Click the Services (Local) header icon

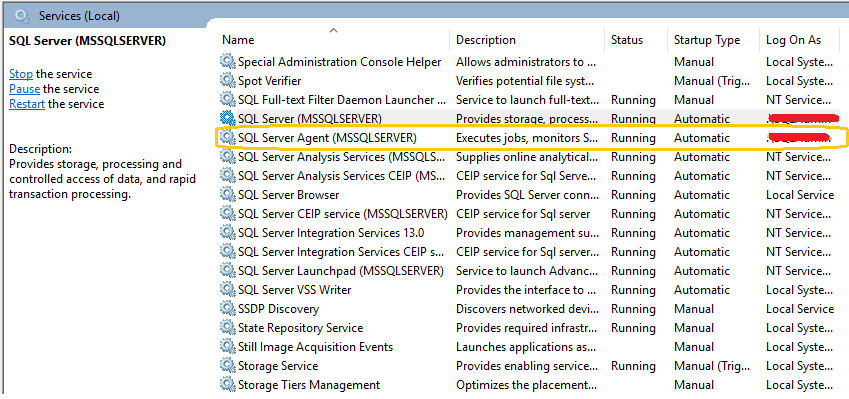[22, 16]
